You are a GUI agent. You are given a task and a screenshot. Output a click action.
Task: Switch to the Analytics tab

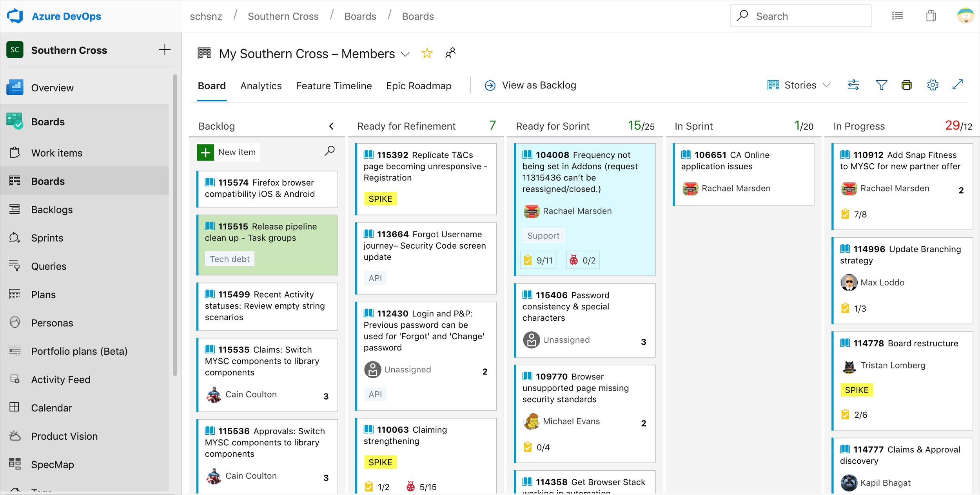tap(261, 86)
